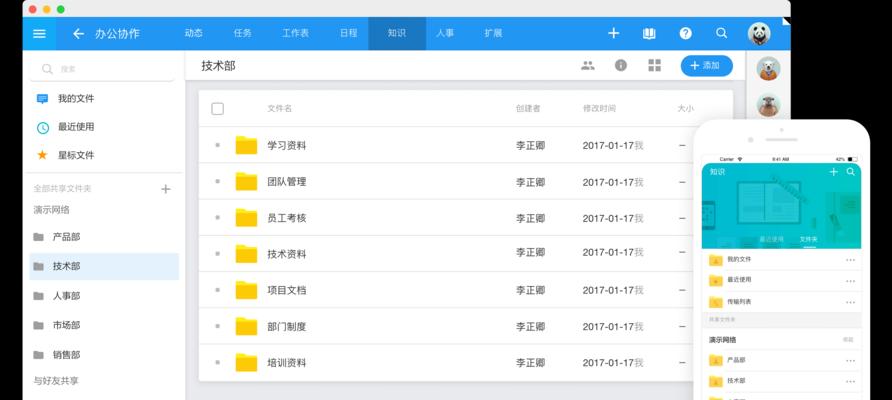The image size is (892, 400).
Task: Click the 员工考核 folder icon
Action: click(x=246, y=218)
